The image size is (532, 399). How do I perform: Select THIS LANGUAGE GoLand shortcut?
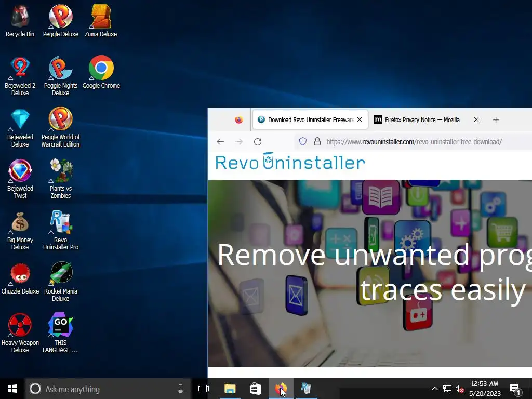[60, 333]
